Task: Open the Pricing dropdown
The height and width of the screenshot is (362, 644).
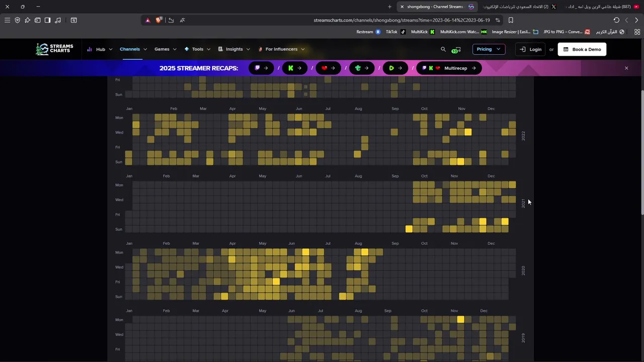Action: [x=489, y=49]
